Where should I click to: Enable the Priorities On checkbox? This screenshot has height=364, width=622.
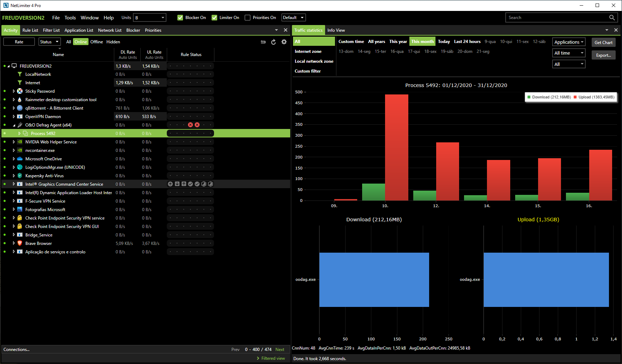click(x=248, y=18)
